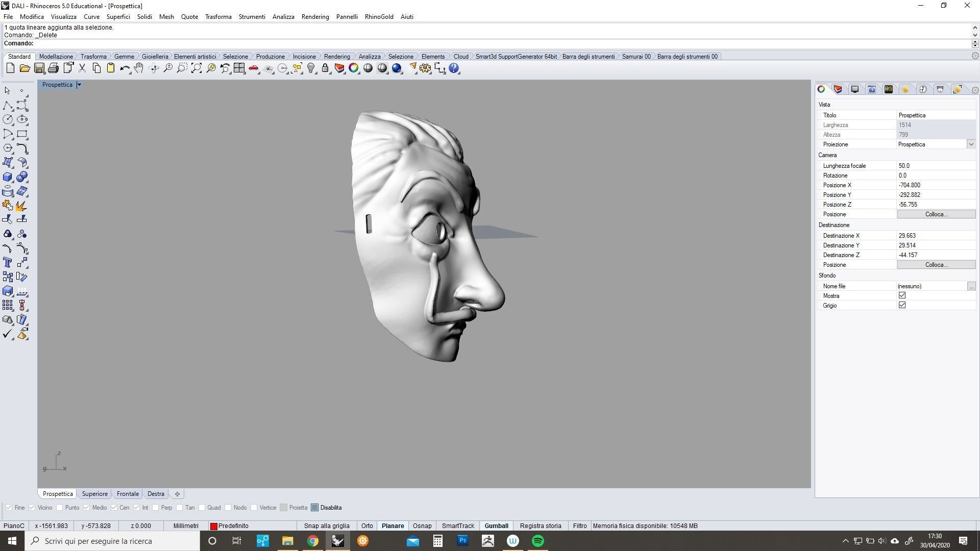
Task: Toggle Snap alla griglia in status bar
Action: (x=327, y=526)
